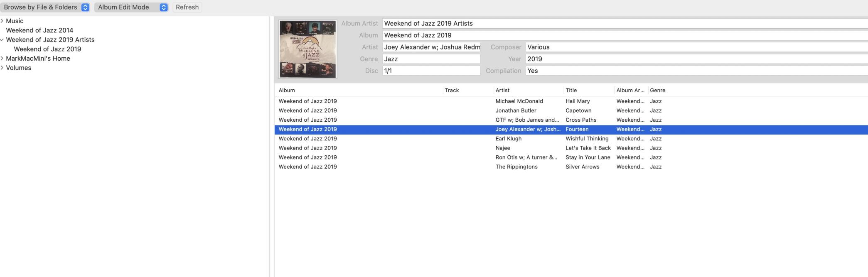868x277 pixels.
Task: Click the Genre field containing Jazz
Action: [x=431, y=59]
